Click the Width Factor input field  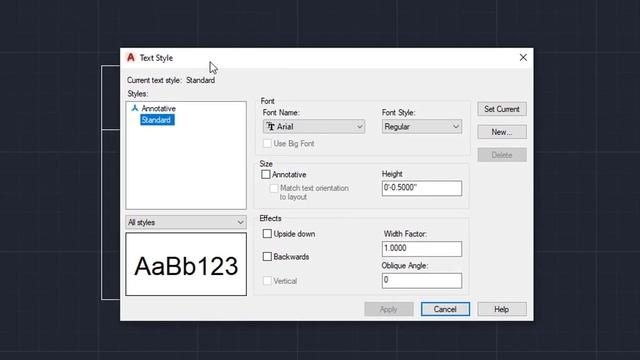(422, 249)
